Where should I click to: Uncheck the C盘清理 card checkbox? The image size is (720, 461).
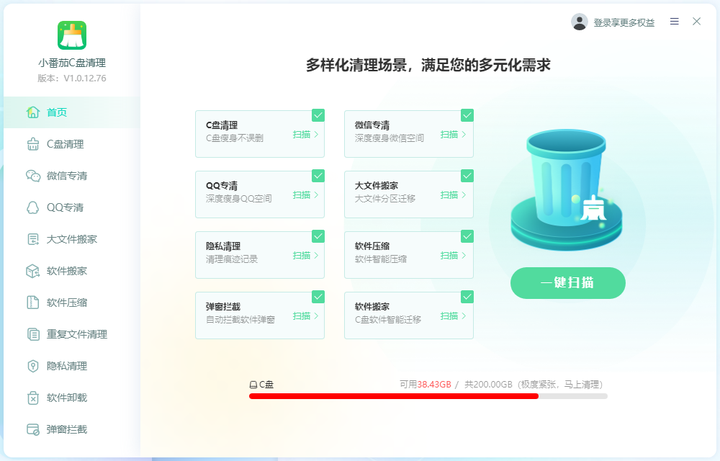pos(318,115)
